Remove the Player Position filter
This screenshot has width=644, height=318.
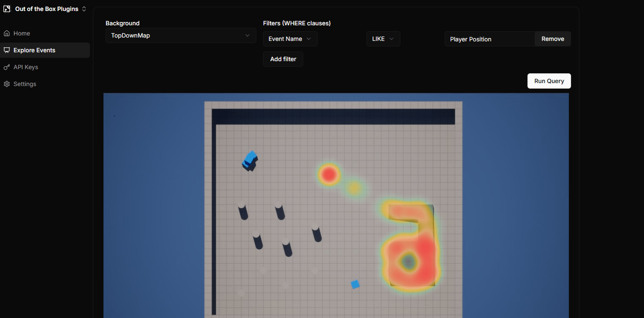(x=552, y=39)
